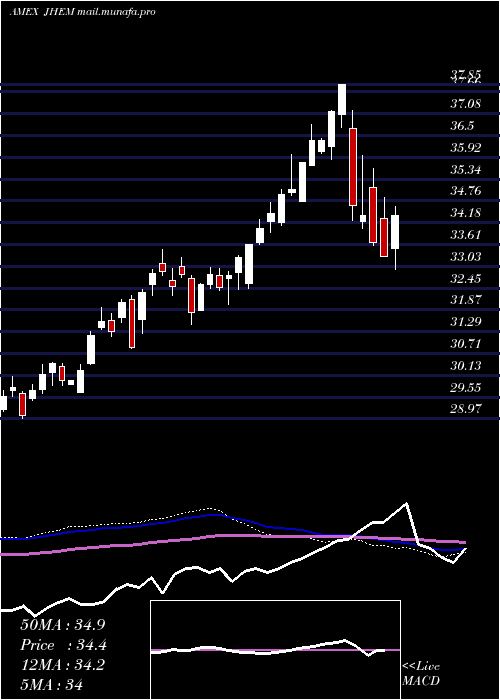This screenshot has height=700, width=500.
Task: Click the 34.18 price axis label
Action: coord(466,213)
